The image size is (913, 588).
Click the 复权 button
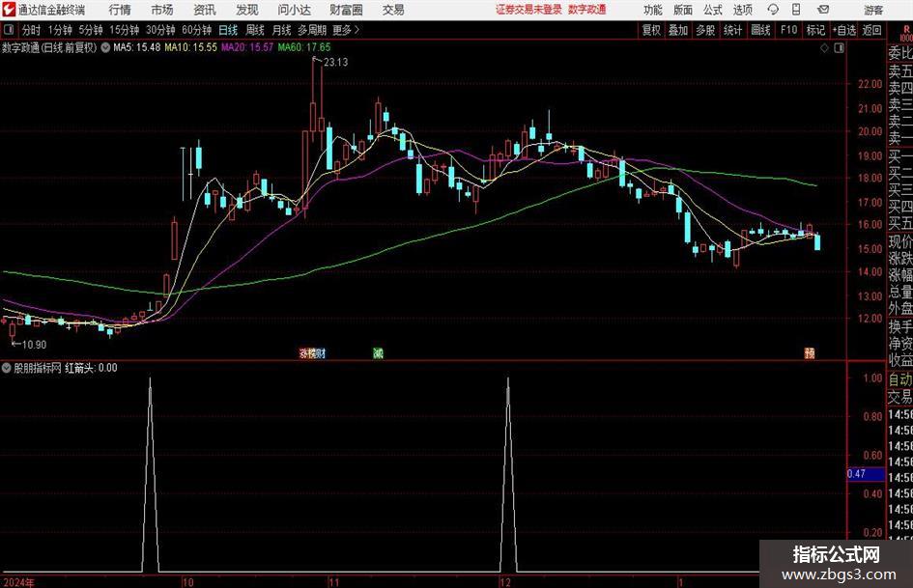[x=651, y=30]
